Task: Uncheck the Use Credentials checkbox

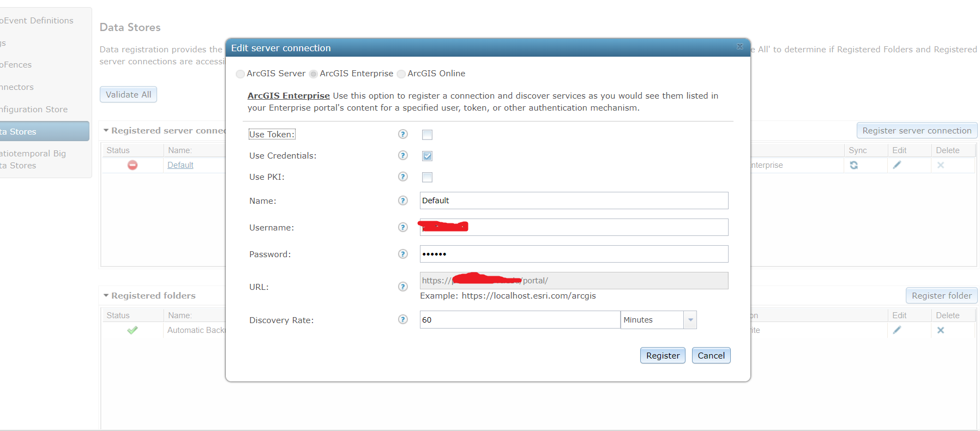Action: [427, 156]
